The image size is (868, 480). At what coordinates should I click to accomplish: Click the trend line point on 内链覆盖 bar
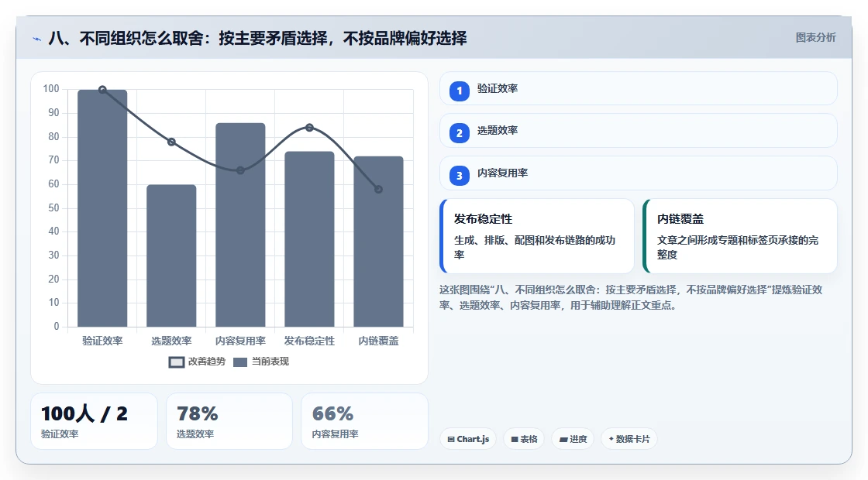(x=379, y=189)
